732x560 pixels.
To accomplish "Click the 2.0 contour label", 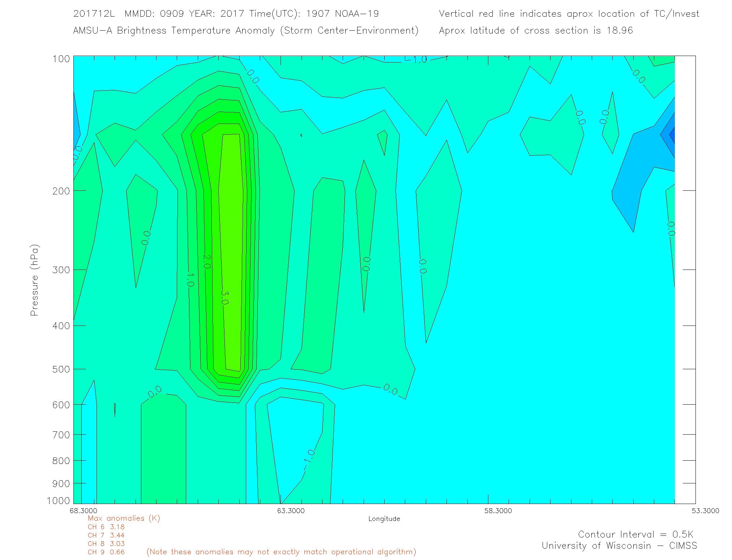I will click(206, 262).
